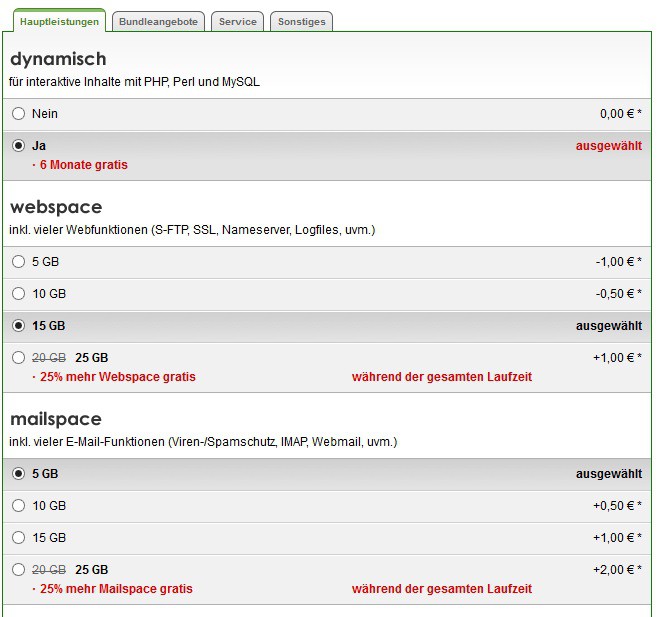Image resolution: width=665 pixels, height=617 pixels.
Task: Open the Bundleangebote tab
Action: click(157, 21)
